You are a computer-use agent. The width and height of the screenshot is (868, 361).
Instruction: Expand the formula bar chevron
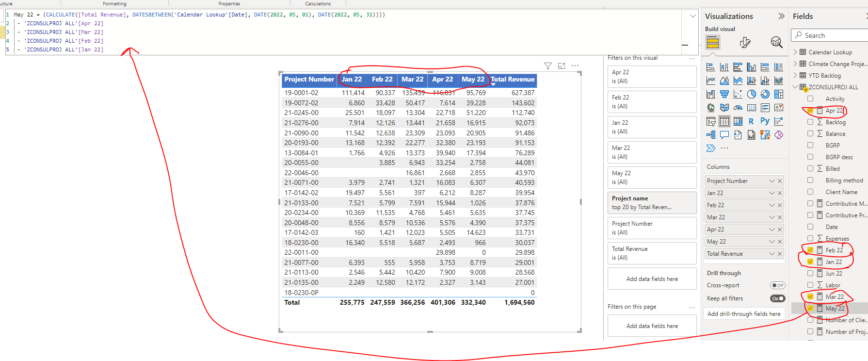tap(692, 16)
